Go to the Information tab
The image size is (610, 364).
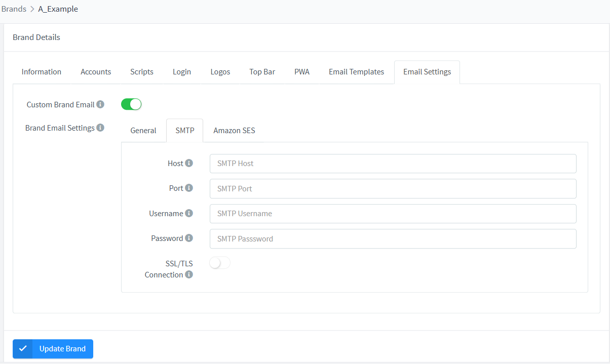[42, 72]
